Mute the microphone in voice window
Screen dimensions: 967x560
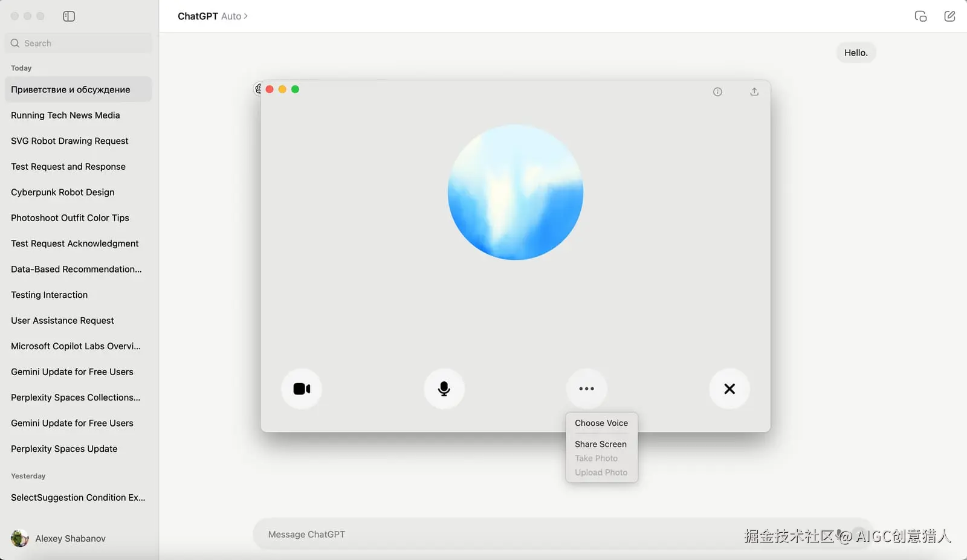[444, 389]
